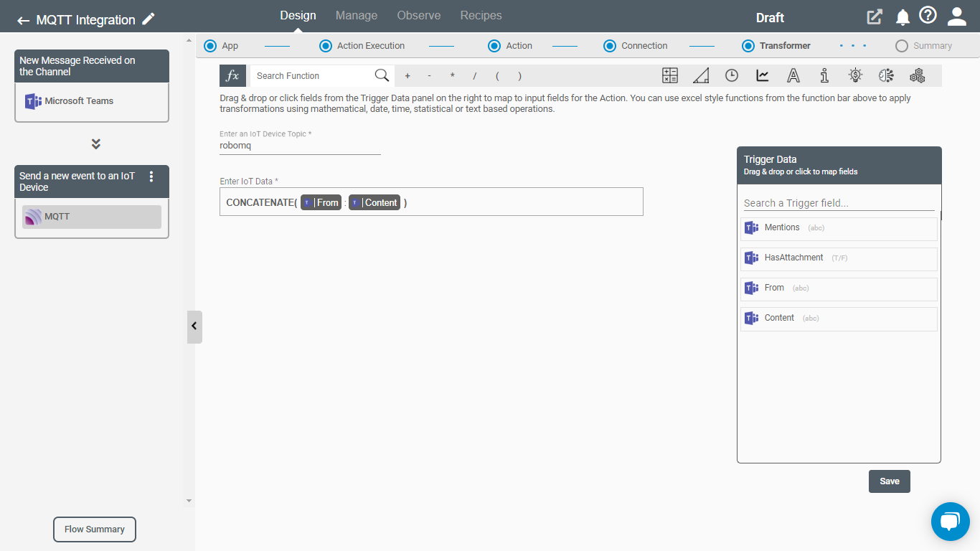Insert the multiply asterisk operator
This screenshot has width=980, height=551.
click(452, 76)
